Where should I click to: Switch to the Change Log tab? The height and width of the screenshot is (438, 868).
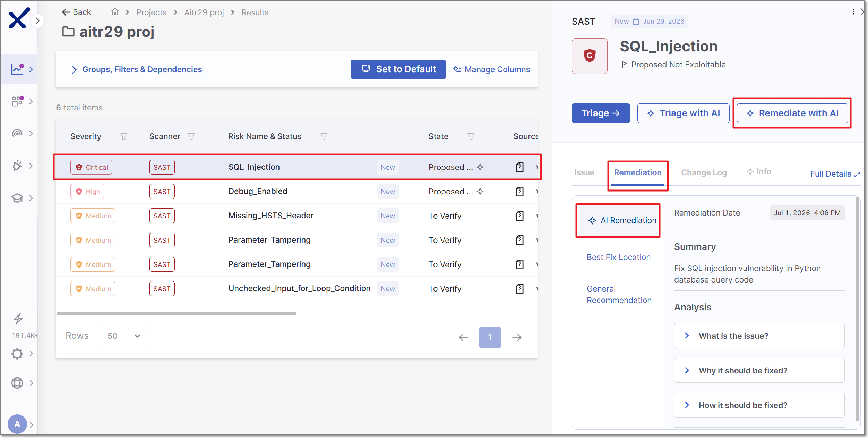[704, 172]
